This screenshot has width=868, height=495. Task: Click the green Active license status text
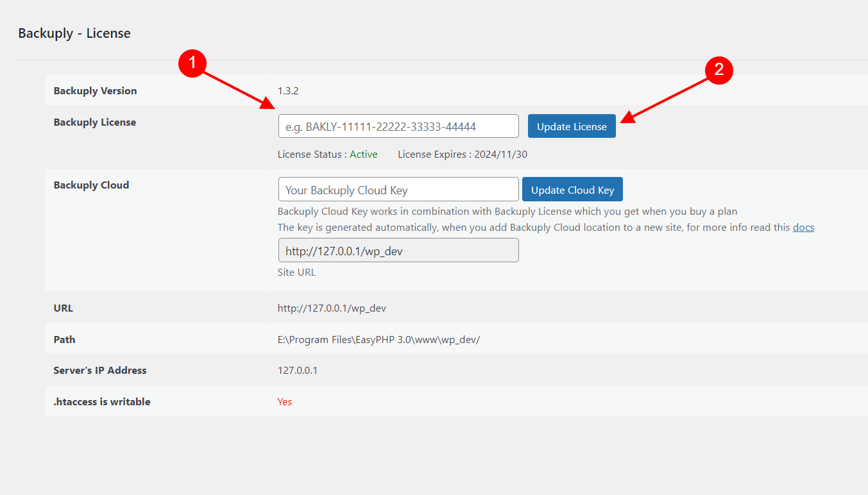[x=363, y=154]
